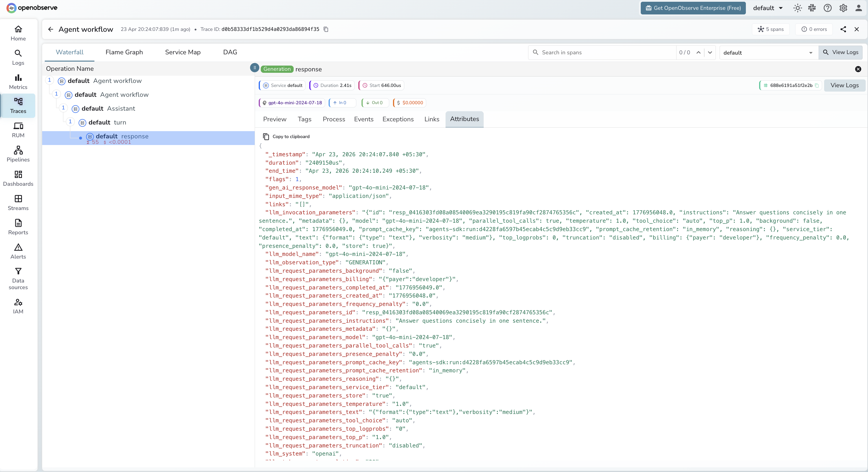Image resolution: width=868 pixels, height=472 pixels.
Task: Select Dashboards from the left sidebar
Action: 18,178
